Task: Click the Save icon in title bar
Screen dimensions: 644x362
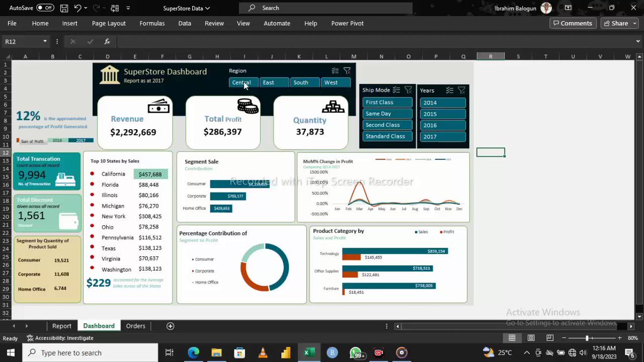Action: (x=64, y=8)
